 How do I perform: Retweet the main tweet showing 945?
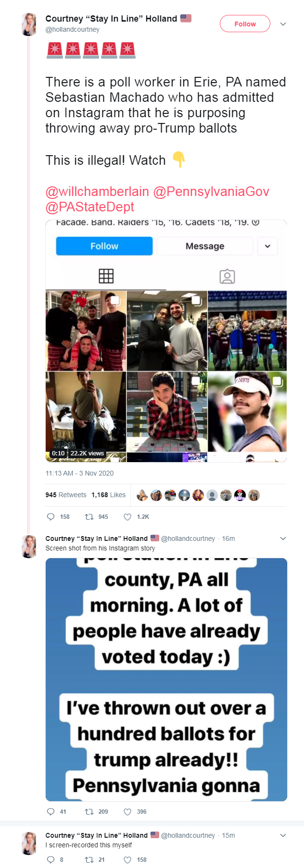pos(89,517)
